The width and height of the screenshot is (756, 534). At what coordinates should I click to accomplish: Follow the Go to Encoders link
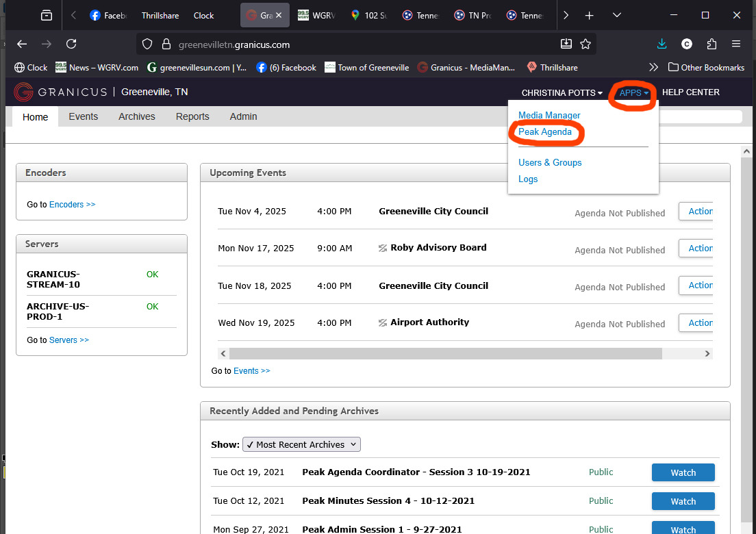pos(72,204)
